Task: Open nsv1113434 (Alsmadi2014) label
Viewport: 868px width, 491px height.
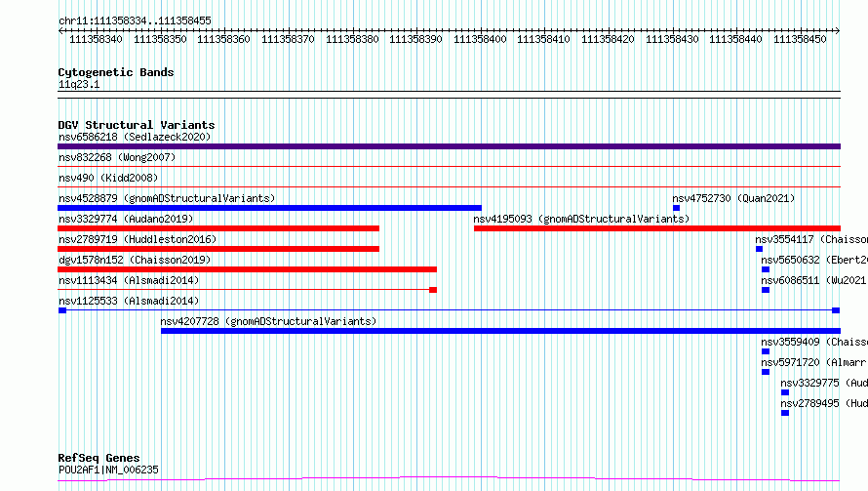Action: point(129,280)
